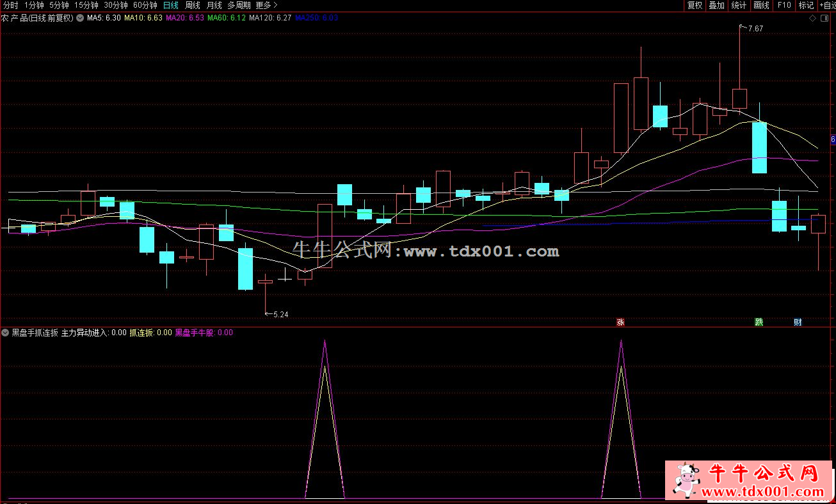The width and height of the screenshot is (836, 504).
Task: Click the MA250: 6.03 label
Action: [317, 18]
